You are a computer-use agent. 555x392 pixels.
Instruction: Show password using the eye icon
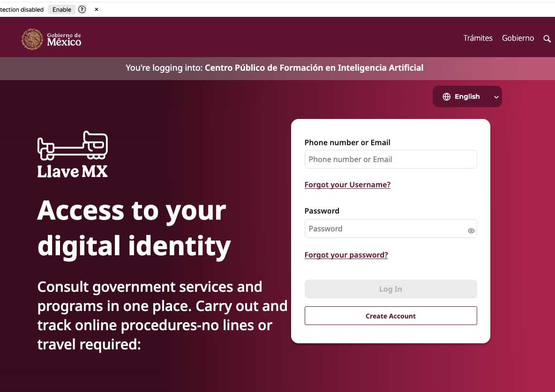point(471,230)
